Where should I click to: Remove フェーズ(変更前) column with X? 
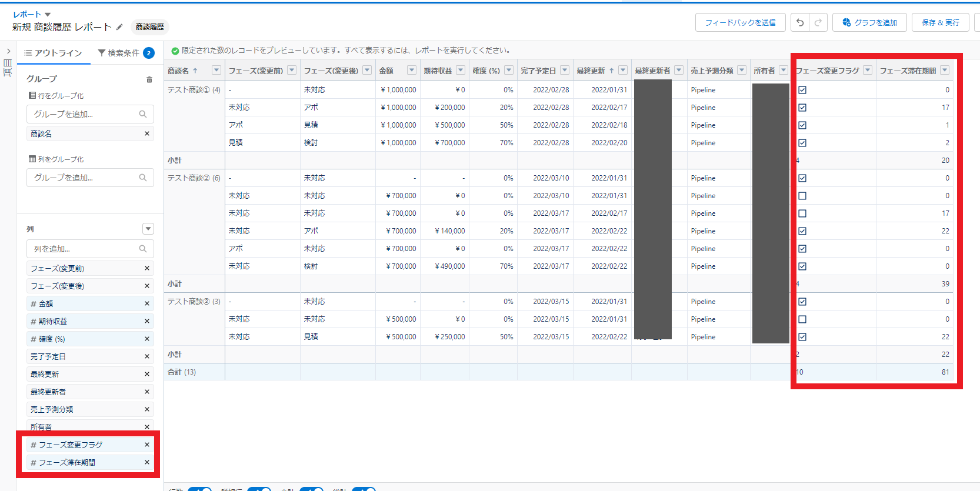pos(147,268)
